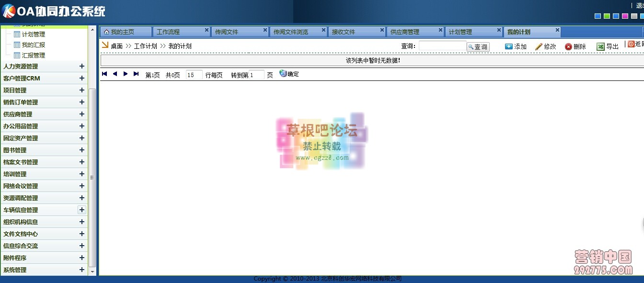Image resolution: width=644 pixels, height=283 pixels.
Task: Close the 我的计划 tab
Action: tap(557, 30)
